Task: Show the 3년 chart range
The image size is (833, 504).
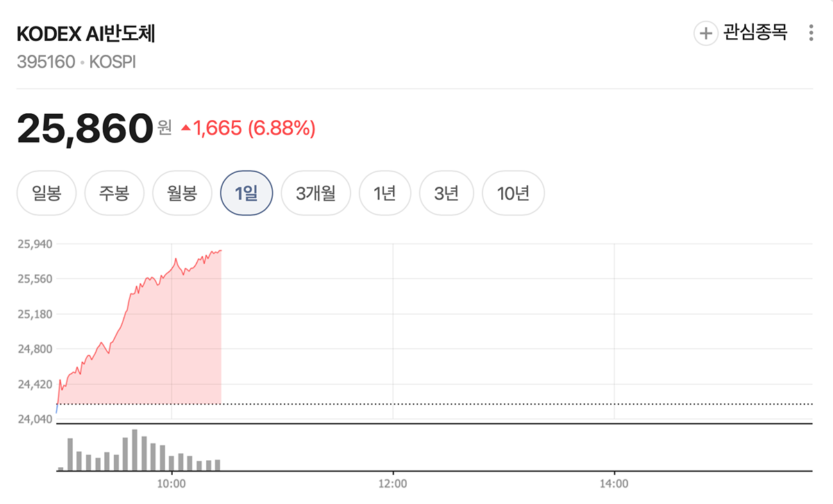Action: tap(446, 193)
